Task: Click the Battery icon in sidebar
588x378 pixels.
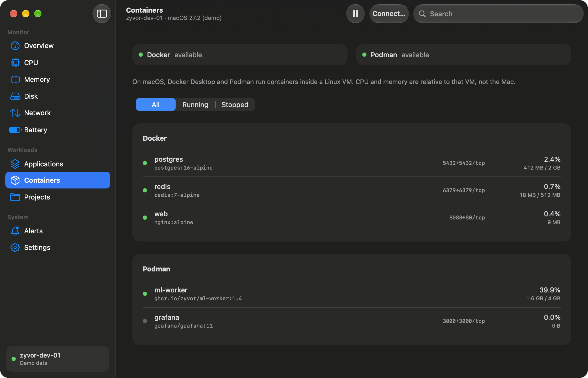Action: tap(15, 130)
